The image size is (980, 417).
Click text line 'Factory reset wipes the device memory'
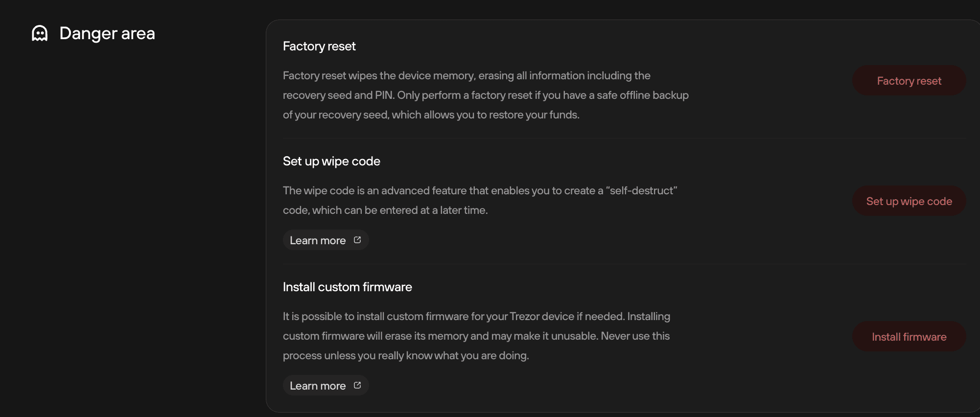(467, 75)
